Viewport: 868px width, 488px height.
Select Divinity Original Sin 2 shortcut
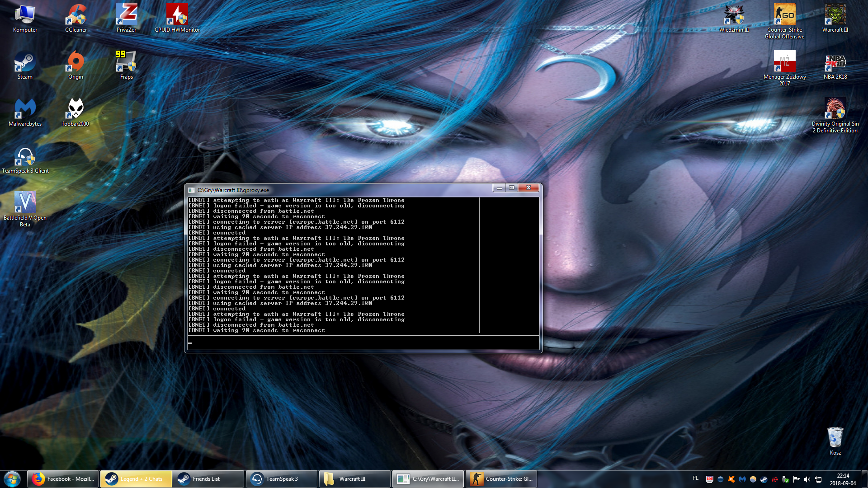pyautogui.click(x=835, y=116)
